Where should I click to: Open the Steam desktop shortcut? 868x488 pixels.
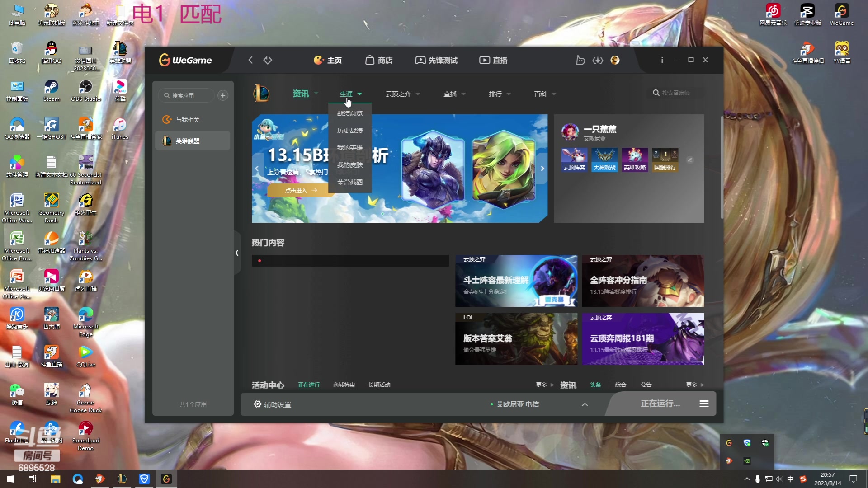coord(51,90)
